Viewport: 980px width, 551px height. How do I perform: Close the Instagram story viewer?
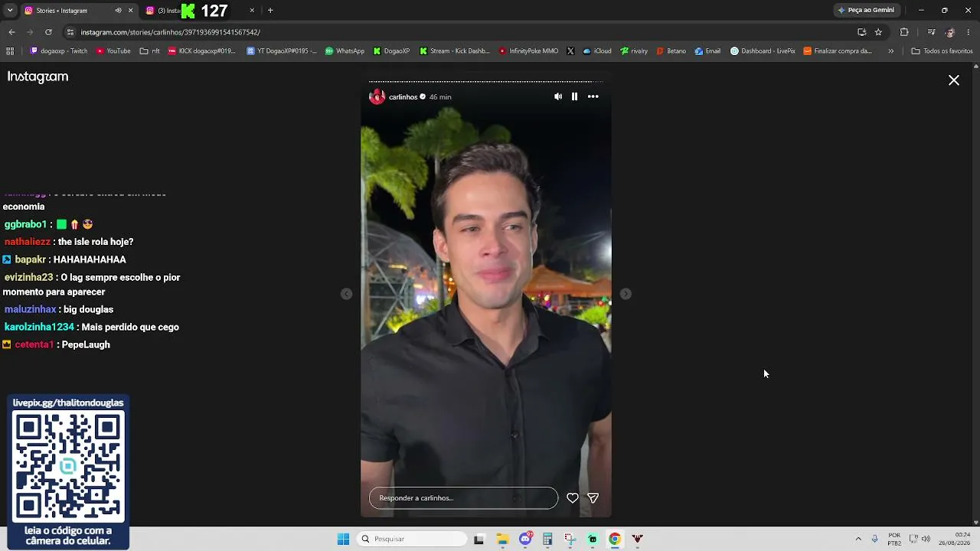[954, 80]
